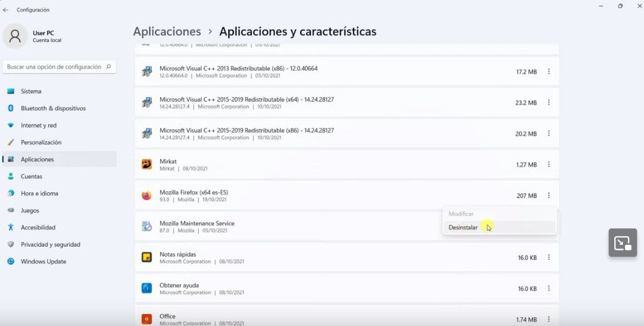
Task: Click the 23.2 MB size value
Action: point(526,103)
